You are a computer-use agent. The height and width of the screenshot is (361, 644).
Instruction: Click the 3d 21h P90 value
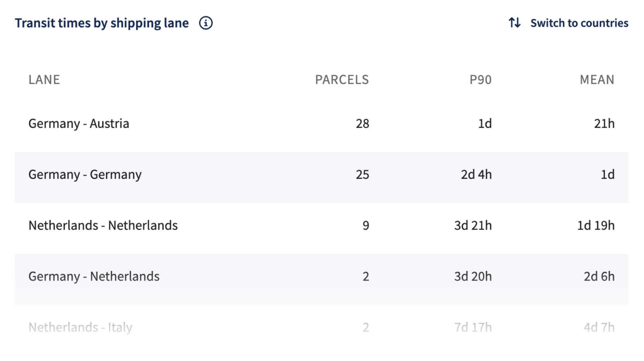coord(473,226)
